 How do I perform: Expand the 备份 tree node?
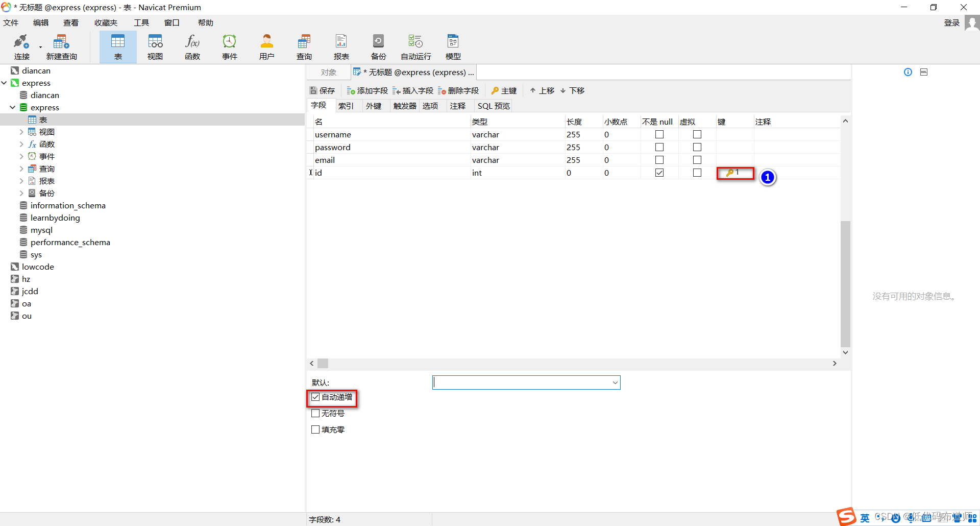click(21, 193)
